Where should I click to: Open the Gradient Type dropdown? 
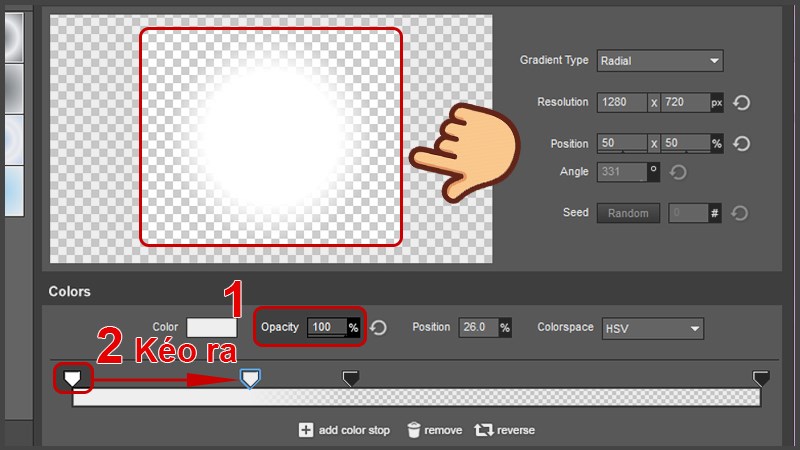[659, 61]
